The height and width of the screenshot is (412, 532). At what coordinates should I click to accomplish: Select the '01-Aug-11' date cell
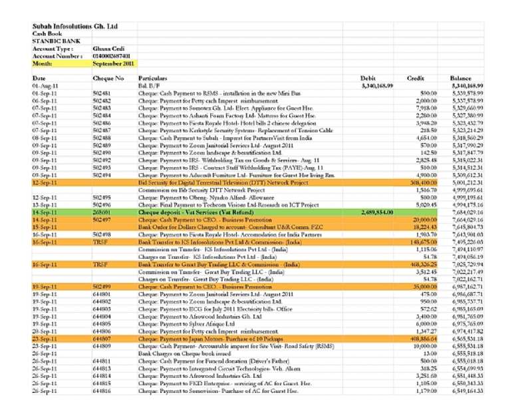[45, 86]
